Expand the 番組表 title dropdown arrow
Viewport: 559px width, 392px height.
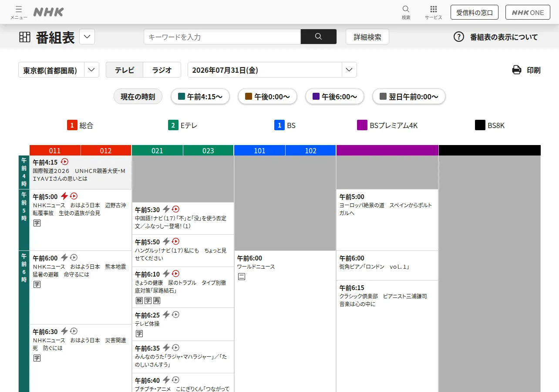(x=87, y=37)
